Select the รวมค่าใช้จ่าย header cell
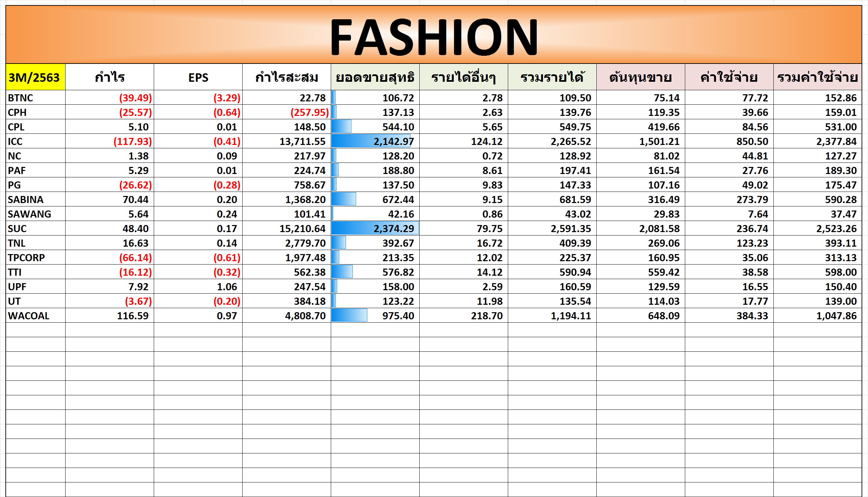 817,77
